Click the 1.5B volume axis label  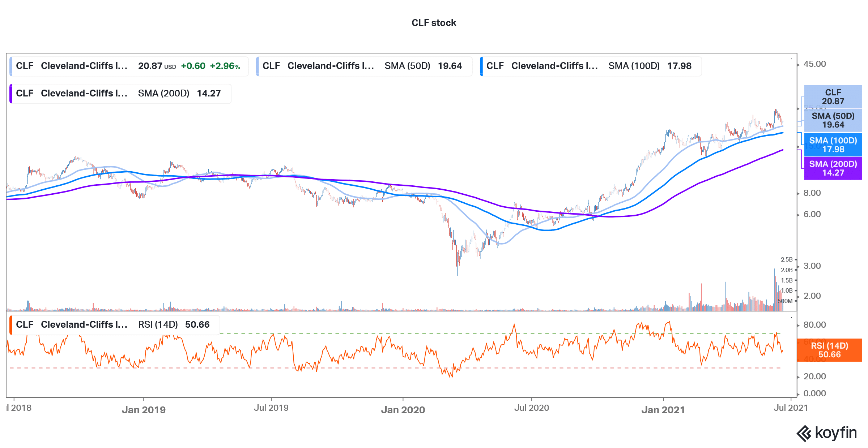pos(787,280)
